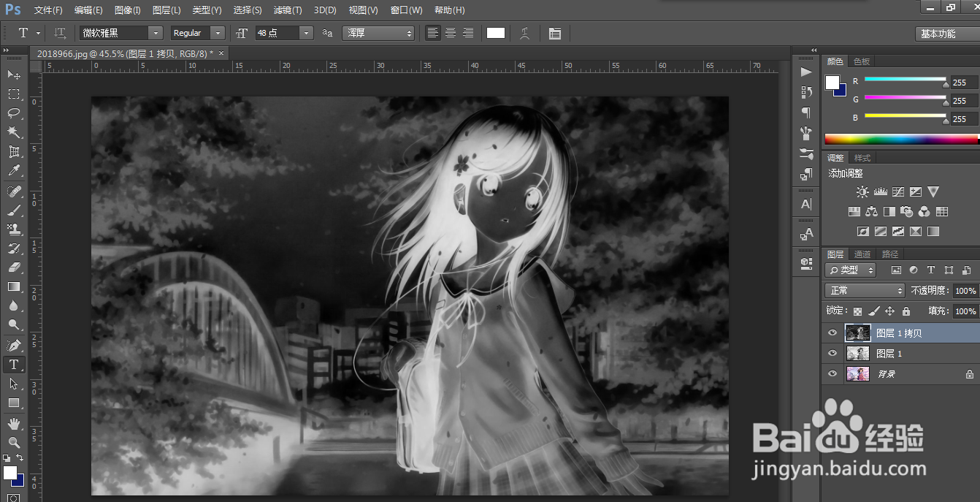
Task: Select the Rectangular Marquee tool
Action: click(14, 94)
